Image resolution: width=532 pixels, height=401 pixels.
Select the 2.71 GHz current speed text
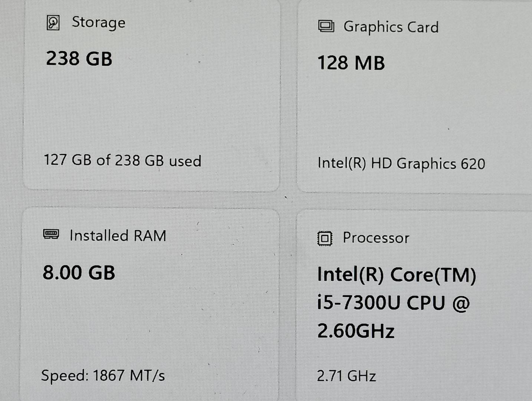click(x=347, y=376)
